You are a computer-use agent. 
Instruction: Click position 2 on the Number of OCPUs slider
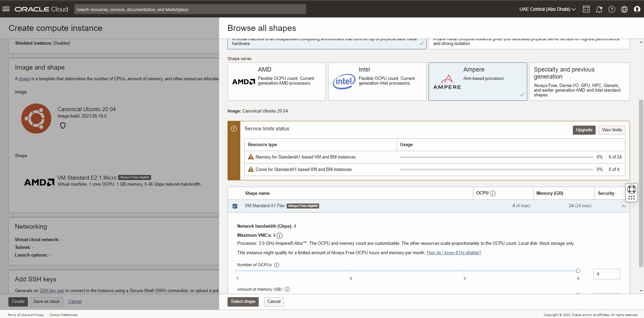tap(350, 271)
